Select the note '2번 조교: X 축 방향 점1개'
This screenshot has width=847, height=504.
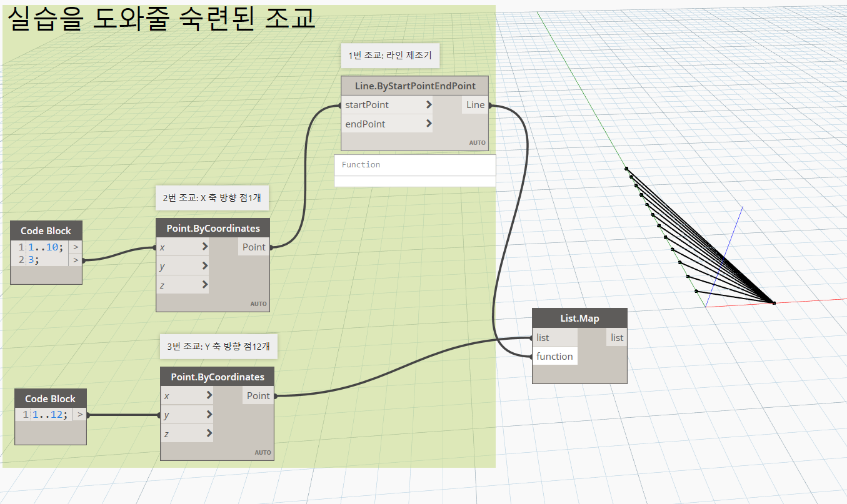[x=212, y=198]
